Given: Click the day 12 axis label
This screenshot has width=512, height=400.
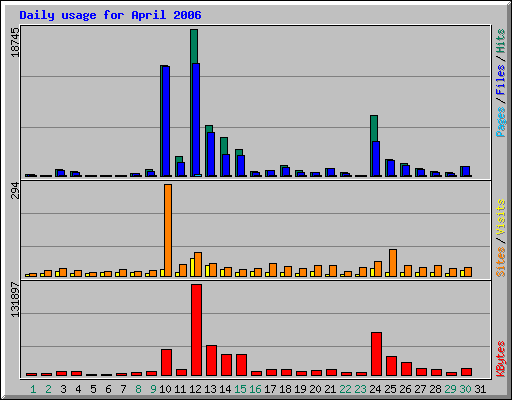Looking at the screenshot, I should tap(195, 389).
